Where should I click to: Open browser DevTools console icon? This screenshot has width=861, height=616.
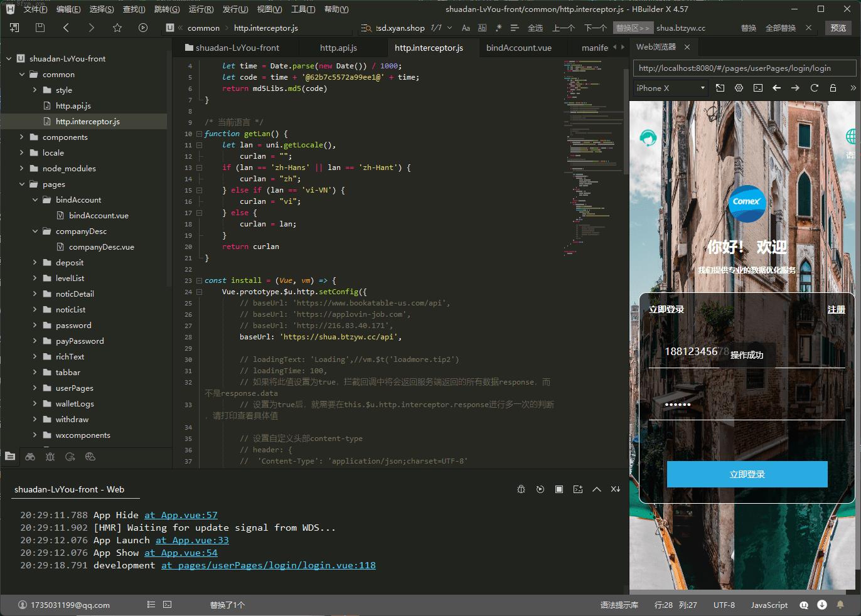[x=758, y=88]
